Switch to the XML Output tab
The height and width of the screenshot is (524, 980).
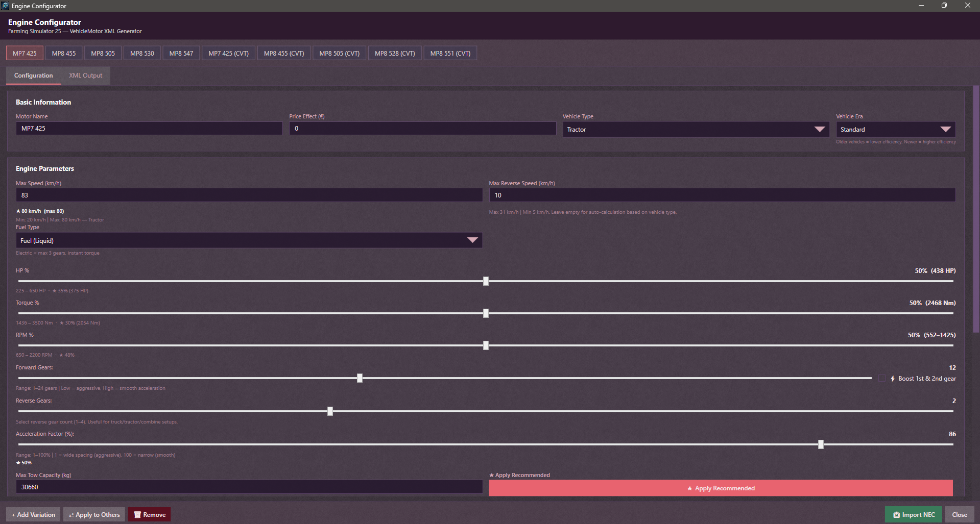(85, 76)
